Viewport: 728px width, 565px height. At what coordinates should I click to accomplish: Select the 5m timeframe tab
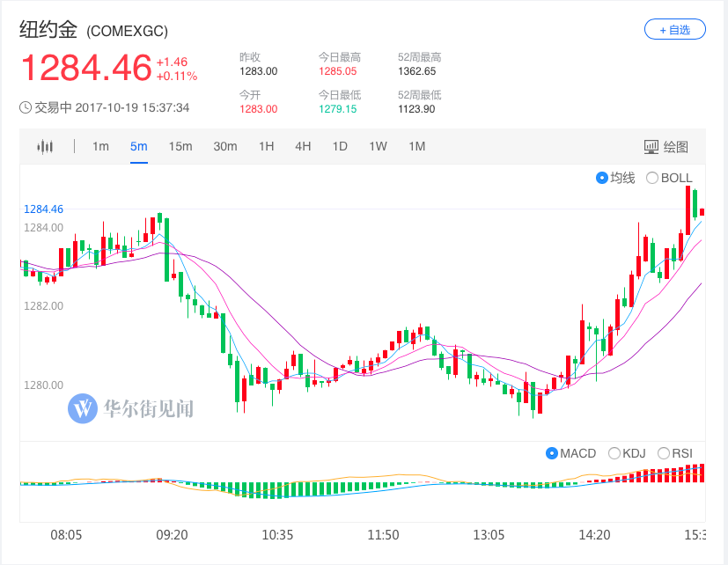click(x=139, y=147)
